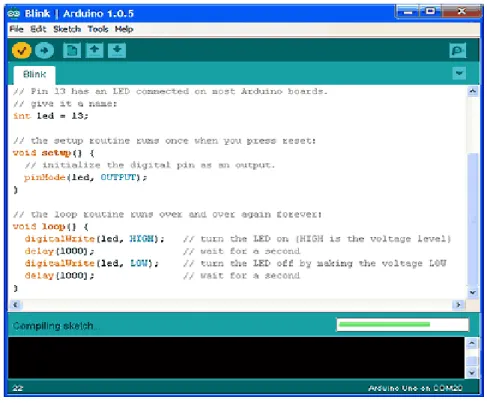
Task: Click the editor scroll-up arrow
Action: coord(473,91)
